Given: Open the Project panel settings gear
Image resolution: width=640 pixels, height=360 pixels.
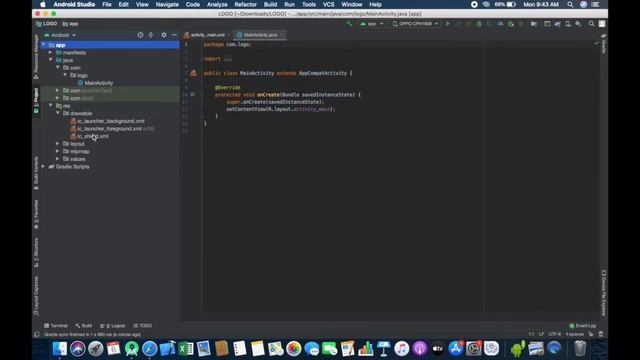Looking at the screenshot, I should (x=164, y=35).
